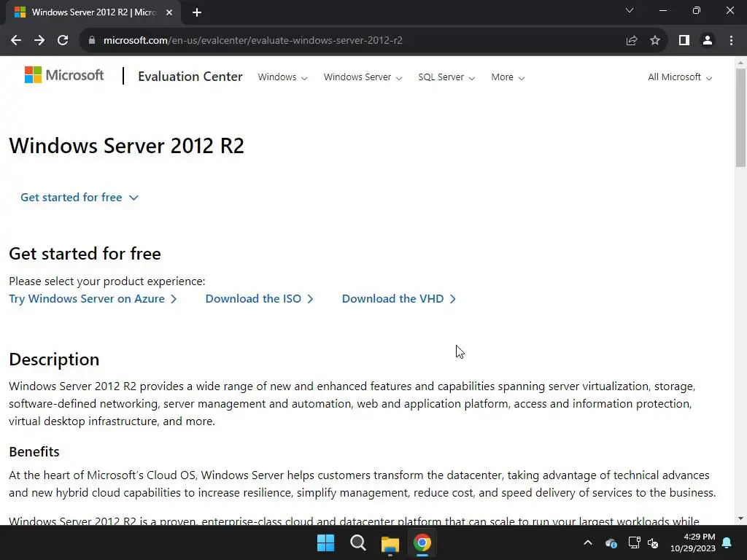Go back using the browser back arrow
Viewport: 747px width, 560px height.
[16, 41]
